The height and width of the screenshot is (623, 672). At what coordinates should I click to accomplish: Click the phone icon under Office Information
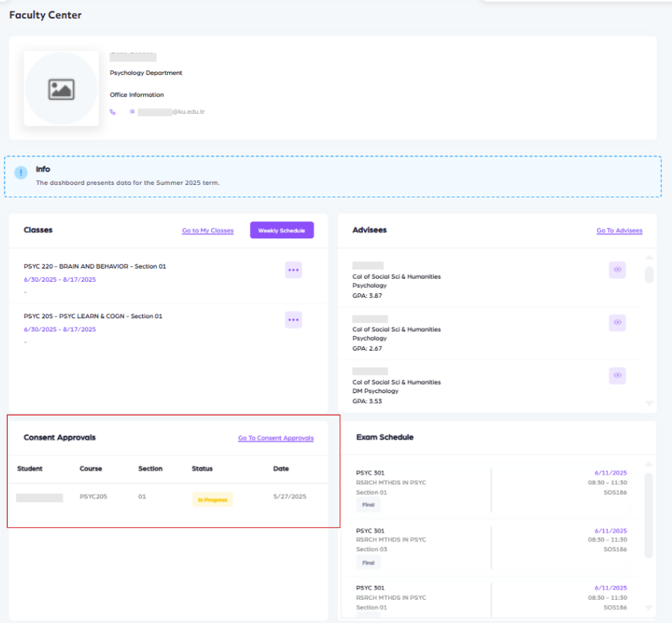113,111
